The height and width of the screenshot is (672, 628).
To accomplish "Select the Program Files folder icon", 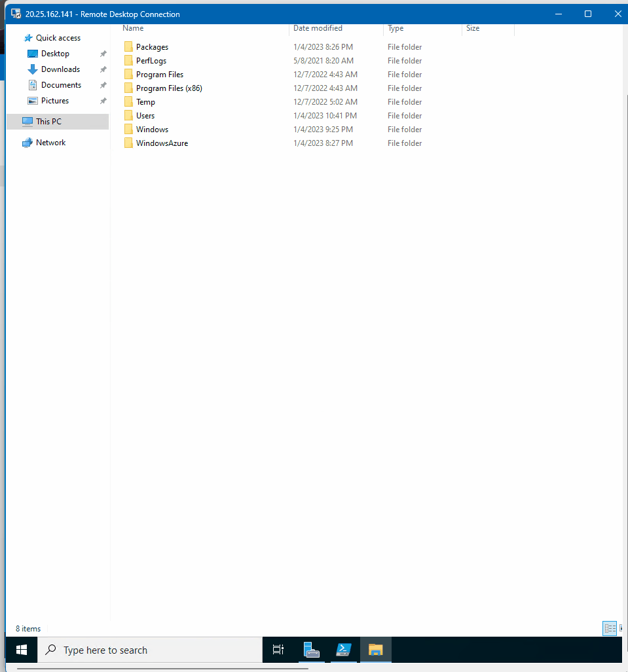I will [x=128, y=74].
